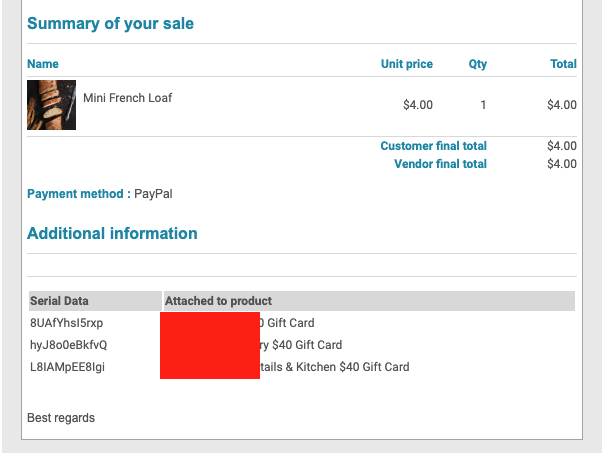Click the Best regards text
This screenshot has width=614, height=453.
pos(61,418)
